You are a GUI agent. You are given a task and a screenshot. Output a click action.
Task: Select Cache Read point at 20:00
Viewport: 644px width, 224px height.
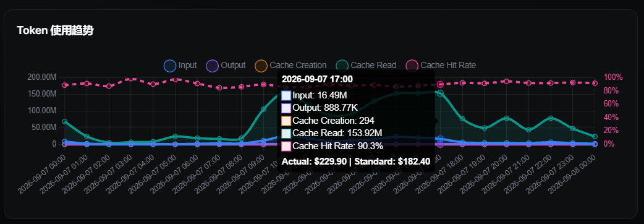506,118
